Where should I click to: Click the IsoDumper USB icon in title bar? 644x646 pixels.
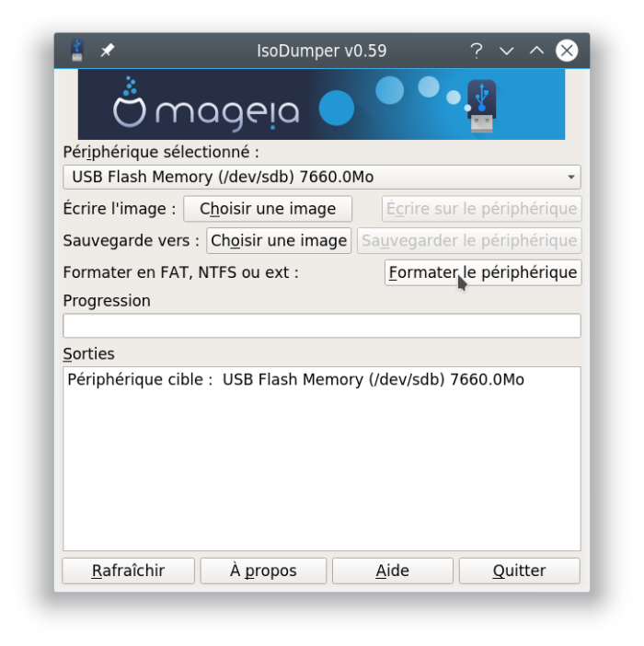[x=77, y=51]
